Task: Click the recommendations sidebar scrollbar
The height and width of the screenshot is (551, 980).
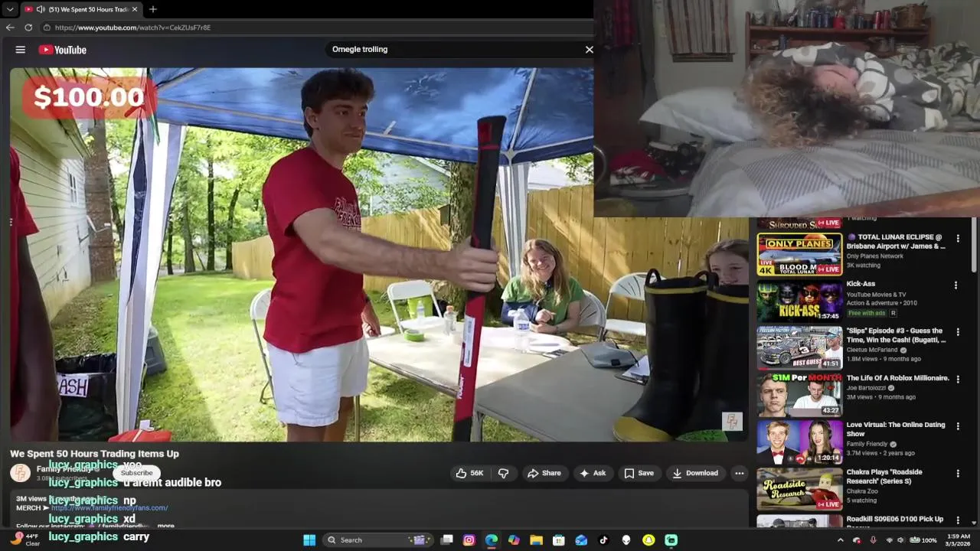Action: [x=975, y=245]
